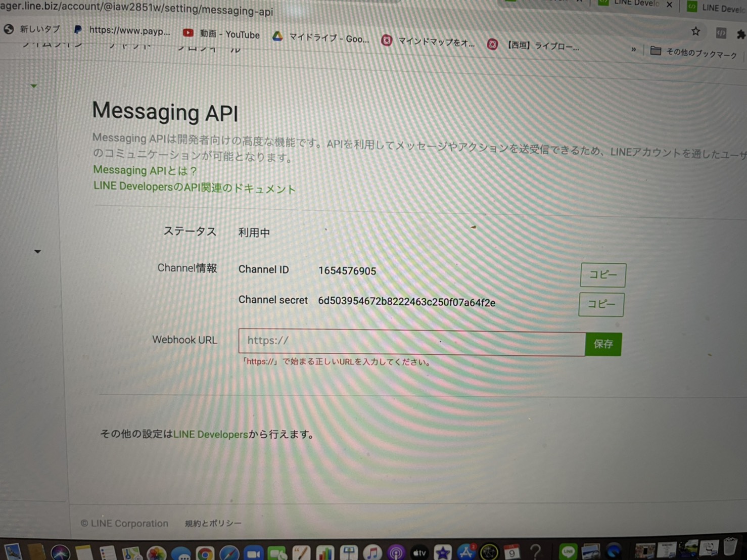Viewport: 747px width, 560px height.
Task: Open Pages in the dock
Action: [301, 553]
